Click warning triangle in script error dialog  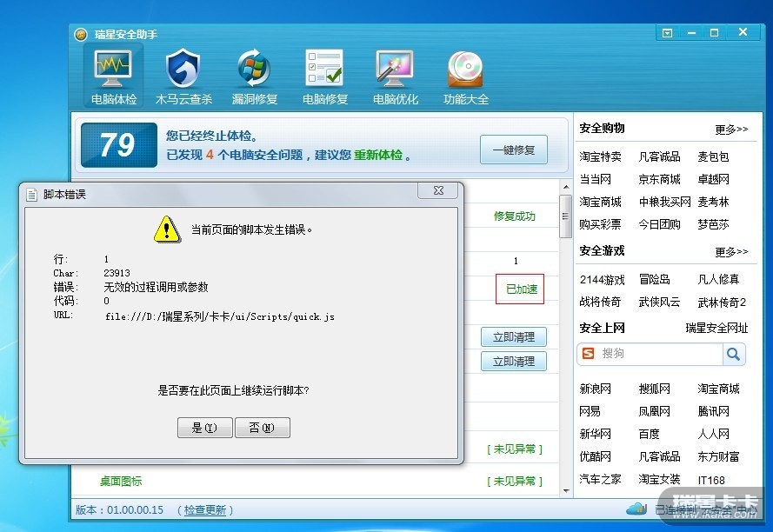[x=167, y=229]
